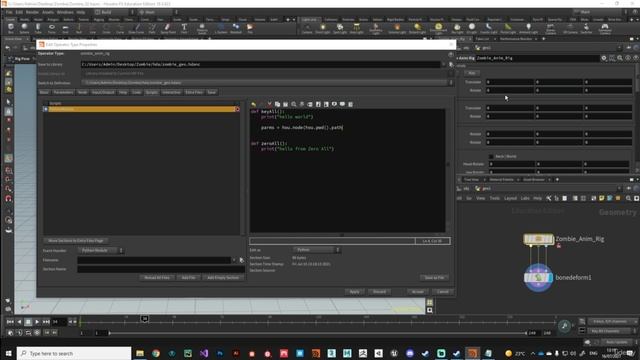The width and height of the screenshot is (640, 360).
Task: Click the copy icon in the script editor toolbar
Action: point(278,104)
